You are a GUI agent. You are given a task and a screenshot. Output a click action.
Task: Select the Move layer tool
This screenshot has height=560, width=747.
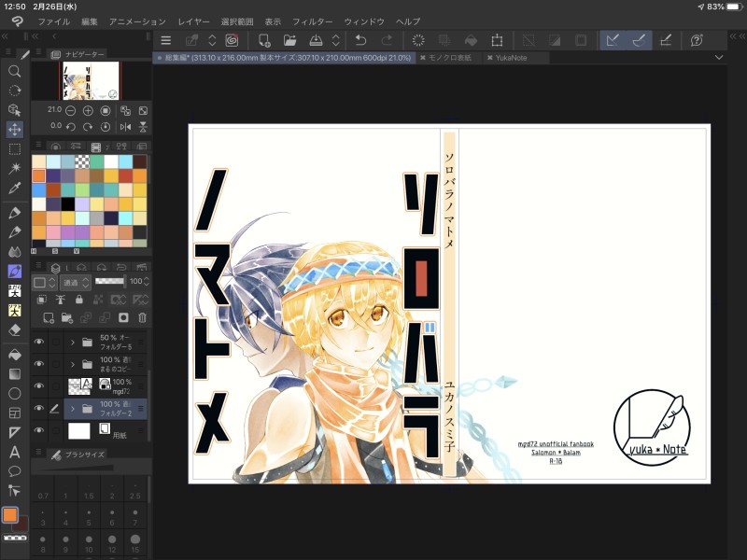coord(14,129)
